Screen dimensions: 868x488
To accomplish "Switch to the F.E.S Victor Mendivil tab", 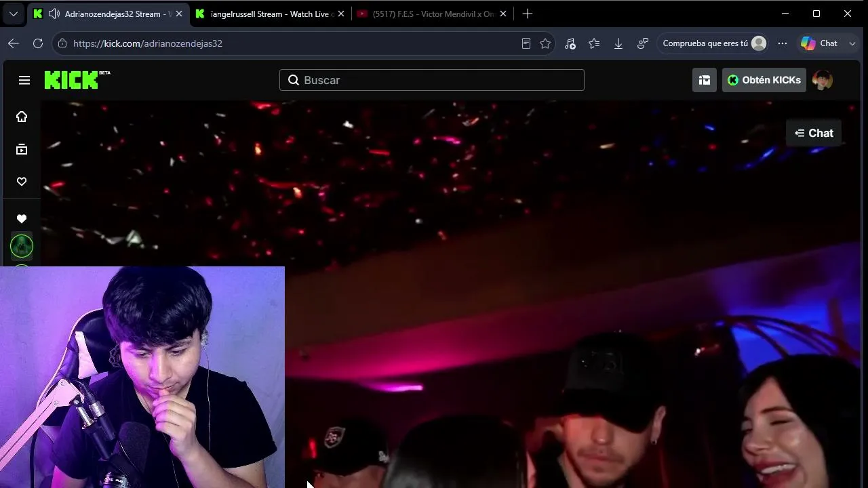I will (433, 14).
